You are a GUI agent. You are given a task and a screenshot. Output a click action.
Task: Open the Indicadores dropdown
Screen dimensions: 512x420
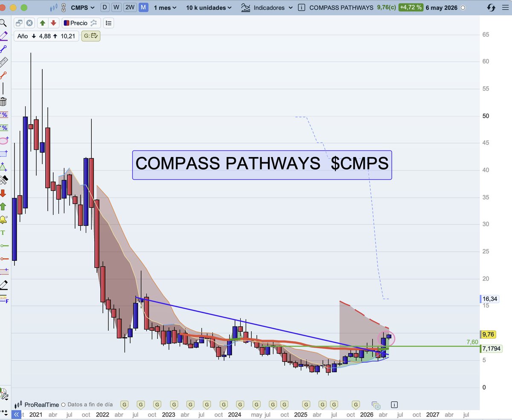point(267,8)
